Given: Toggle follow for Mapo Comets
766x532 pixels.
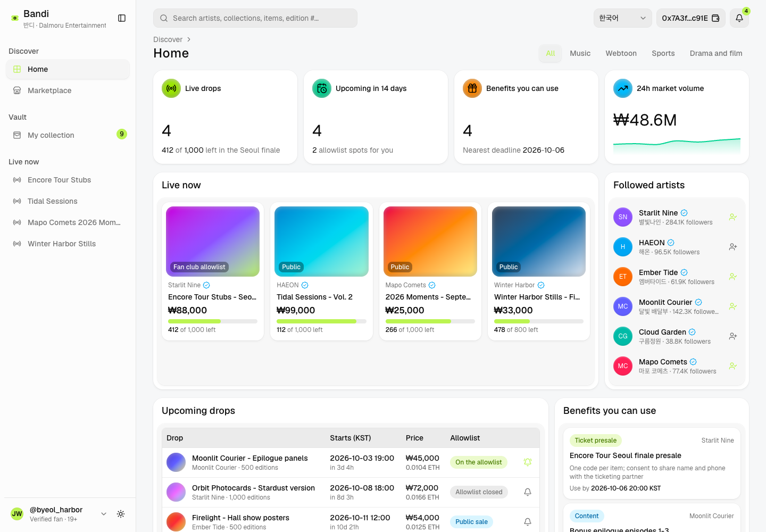Looking at the screenshot, I should click(733, 366).
